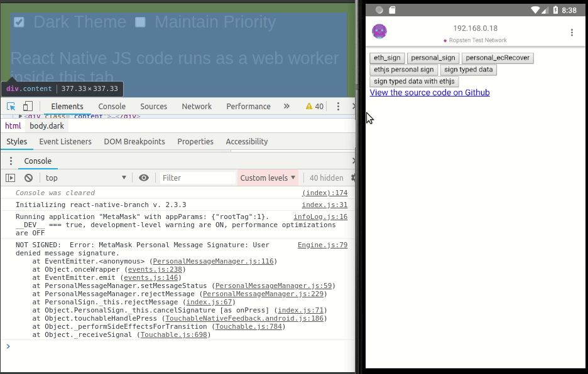Tap the Android SD card status icon
Screen dimensions: 588x374
[x=392, y=10]
